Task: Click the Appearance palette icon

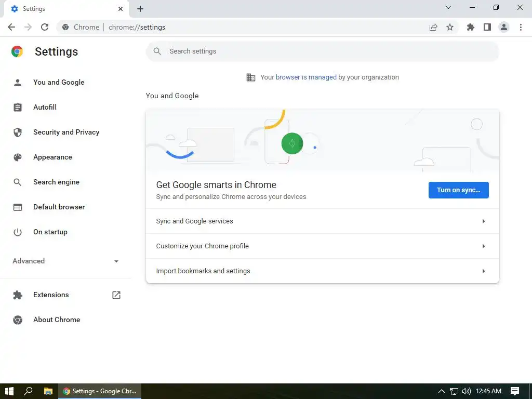Action: [x=18, y=157]
